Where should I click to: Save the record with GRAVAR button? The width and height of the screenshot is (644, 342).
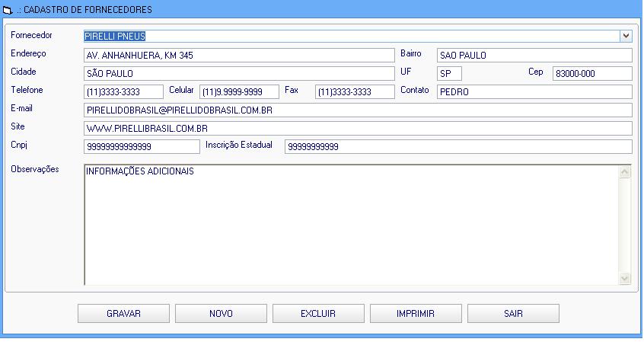123,314
